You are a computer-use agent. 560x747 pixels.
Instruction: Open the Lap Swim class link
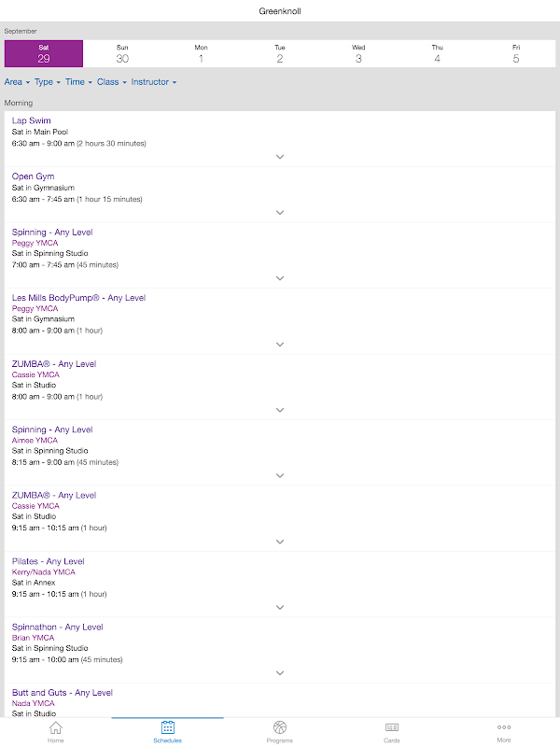point(32,120)
